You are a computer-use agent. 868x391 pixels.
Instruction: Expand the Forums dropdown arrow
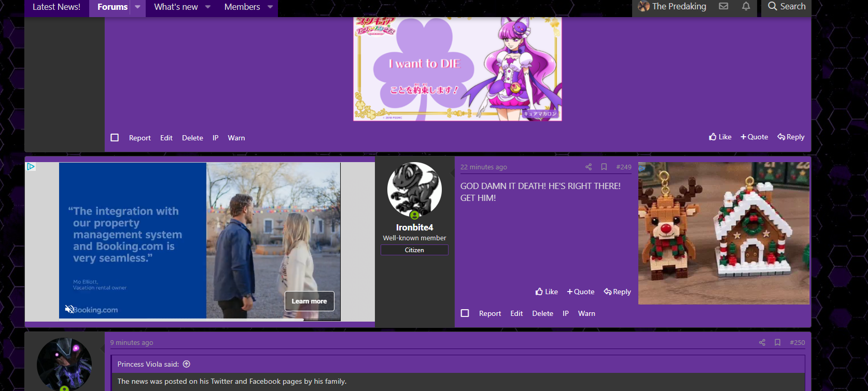(137, 7)
